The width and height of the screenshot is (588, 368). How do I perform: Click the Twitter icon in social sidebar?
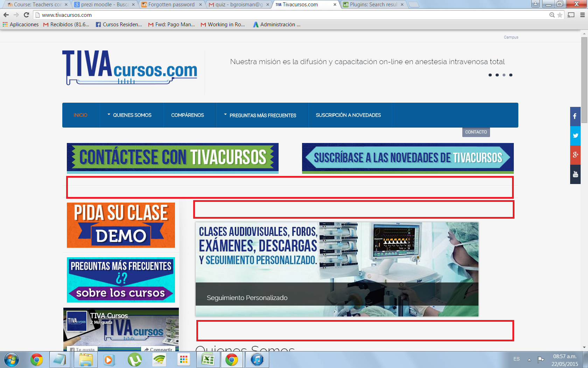575,136
